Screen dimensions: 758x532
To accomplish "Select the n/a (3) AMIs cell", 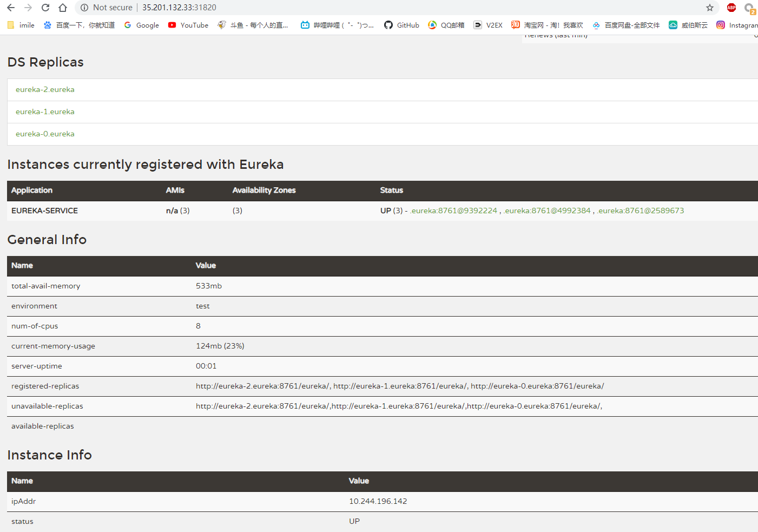I will (x=178, y=211).
